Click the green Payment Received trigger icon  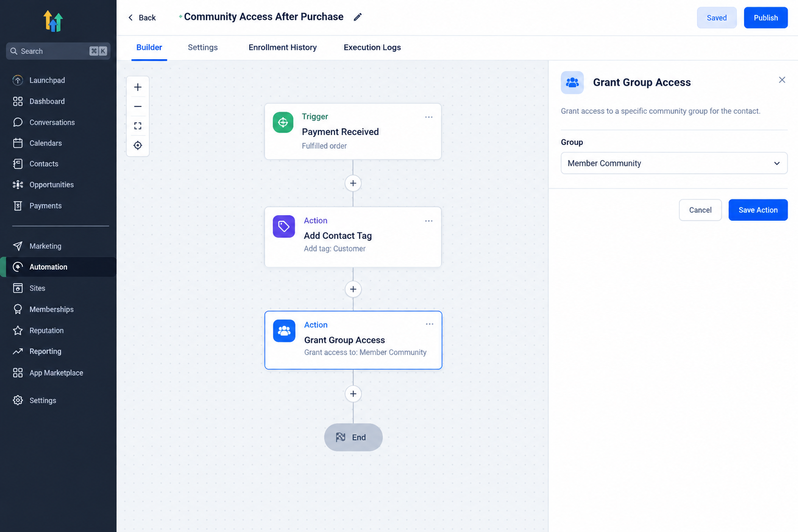283,123
